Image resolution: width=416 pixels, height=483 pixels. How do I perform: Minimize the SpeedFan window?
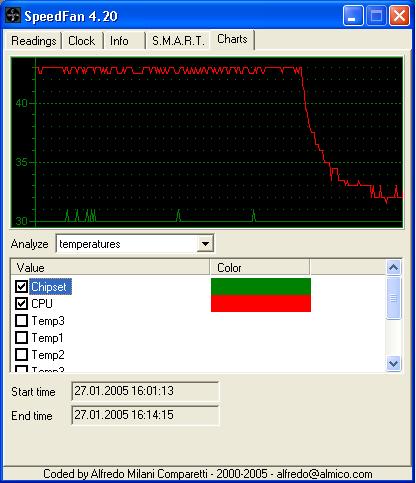(x=353, y=16)
